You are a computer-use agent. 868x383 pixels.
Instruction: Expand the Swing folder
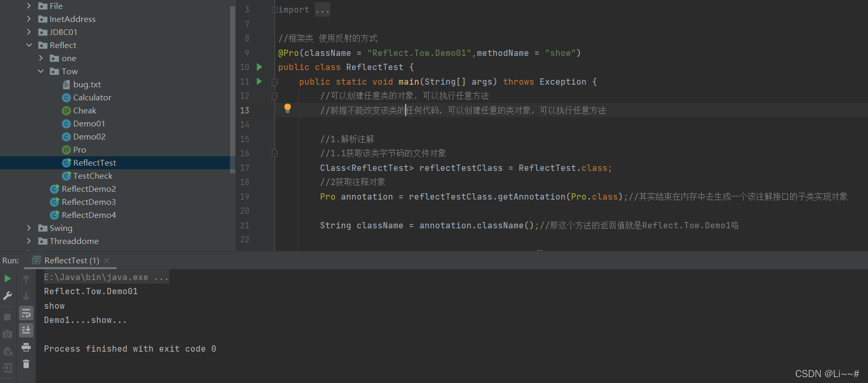pos(29,228)
